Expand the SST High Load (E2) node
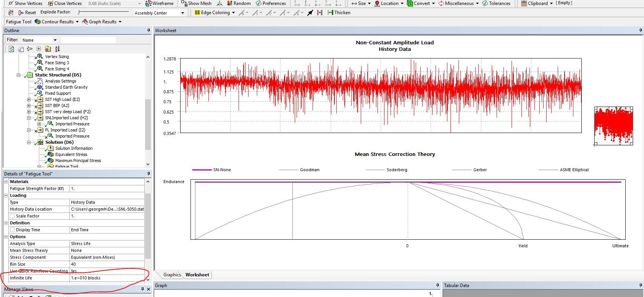644x297 pixels. 29,99
